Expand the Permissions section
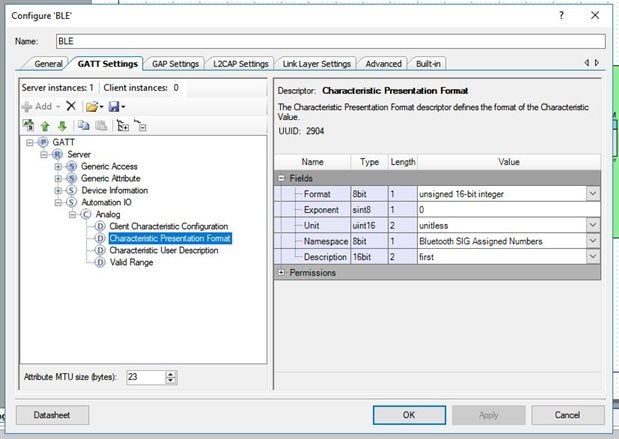The height and width of the screenshot is (439, 619). (282, 273)
